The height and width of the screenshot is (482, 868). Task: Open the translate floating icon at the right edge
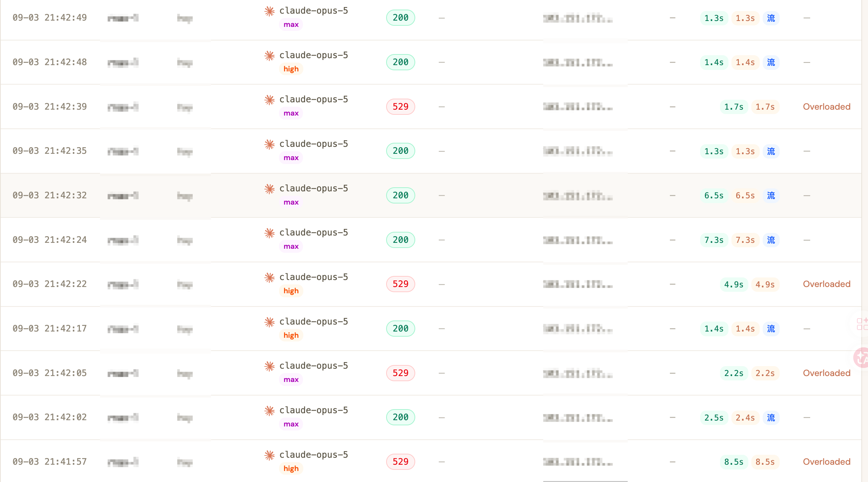[862, 357]
